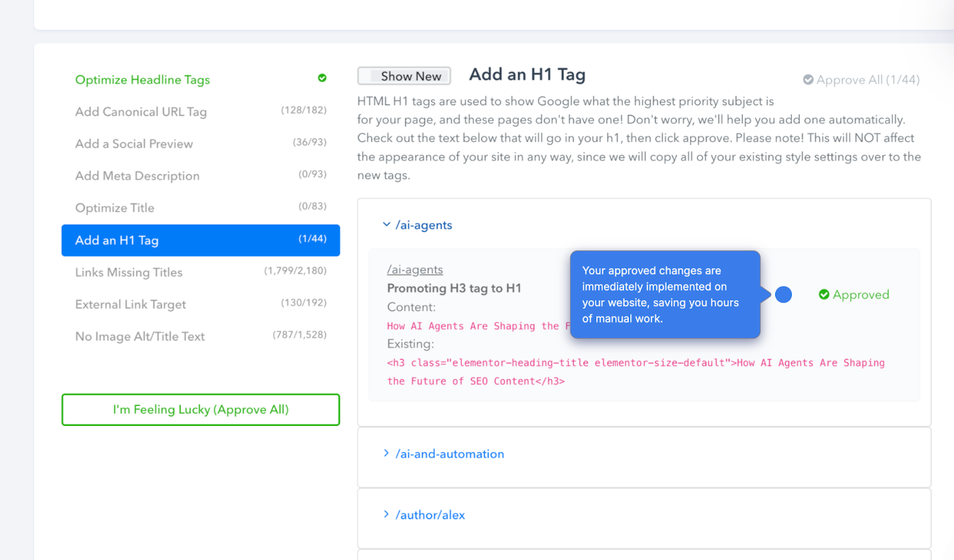
Task: Click the (787/1,528) count
Action: point(299,335)
